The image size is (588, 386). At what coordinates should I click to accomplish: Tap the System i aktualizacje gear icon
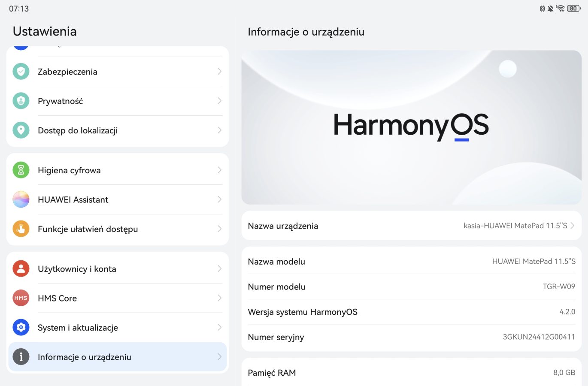pos(21,328)
